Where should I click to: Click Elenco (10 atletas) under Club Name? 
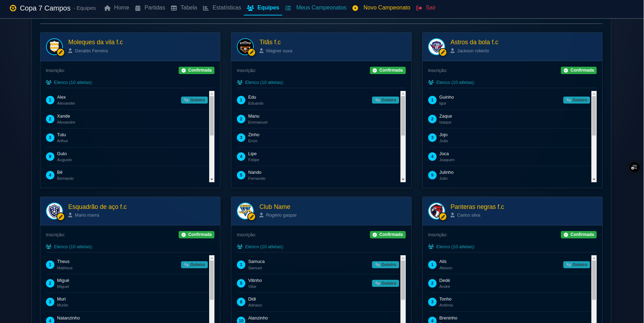264,247
